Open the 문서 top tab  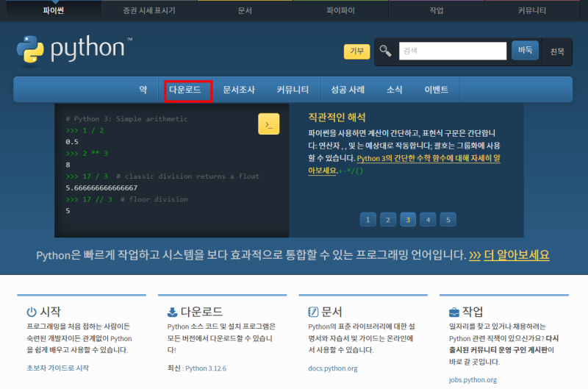(245, 10)
